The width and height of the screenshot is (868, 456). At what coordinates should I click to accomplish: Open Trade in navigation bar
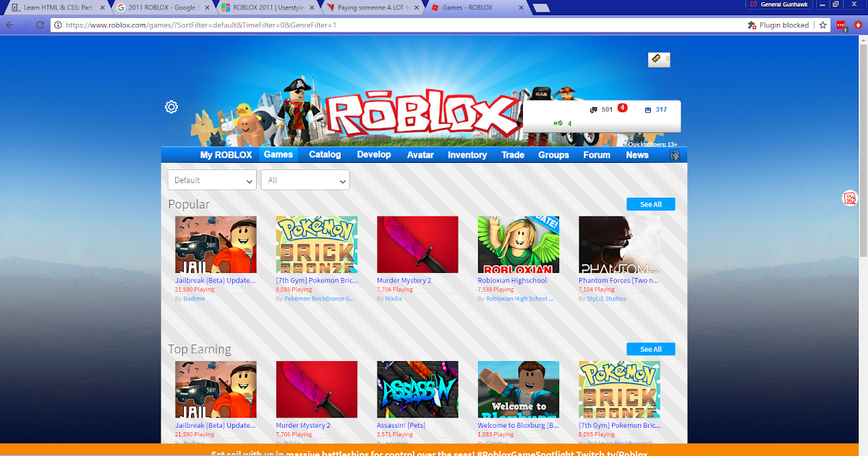tap(513, 155)
